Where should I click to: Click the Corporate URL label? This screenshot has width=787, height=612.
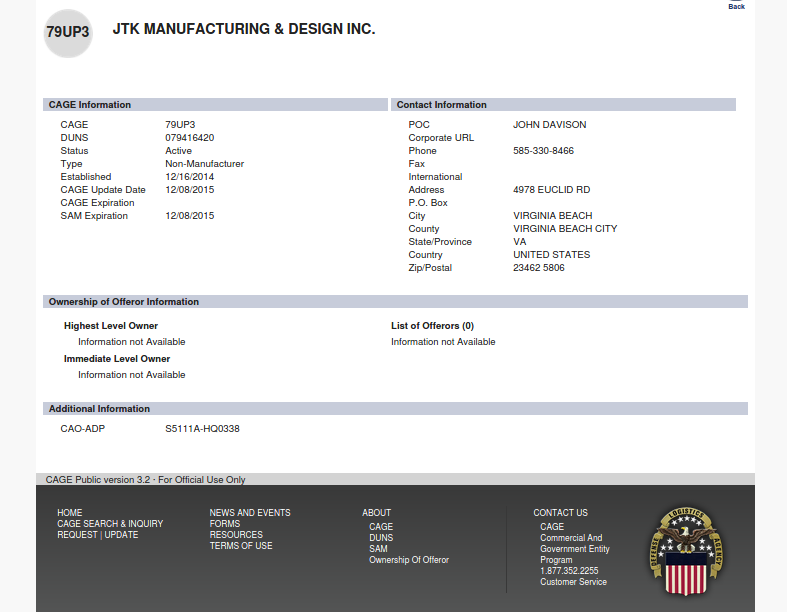click(x=441, y=138)
